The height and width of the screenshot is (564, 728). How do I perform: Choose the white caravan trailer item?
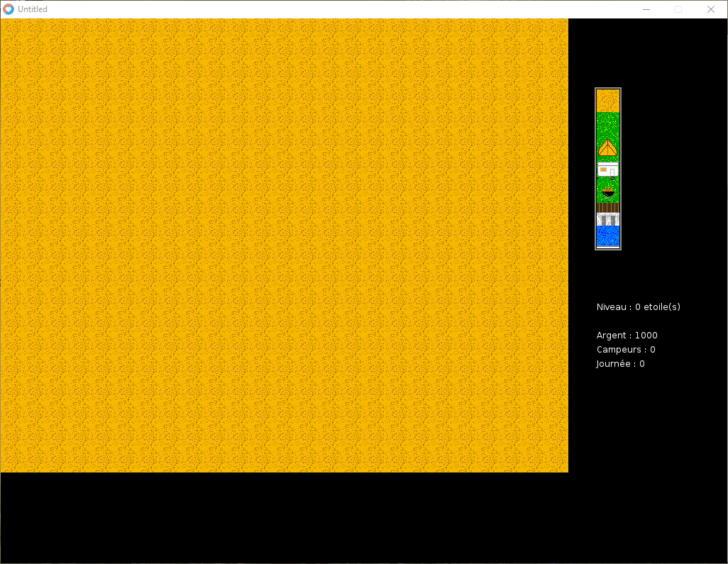coord(608,170)
